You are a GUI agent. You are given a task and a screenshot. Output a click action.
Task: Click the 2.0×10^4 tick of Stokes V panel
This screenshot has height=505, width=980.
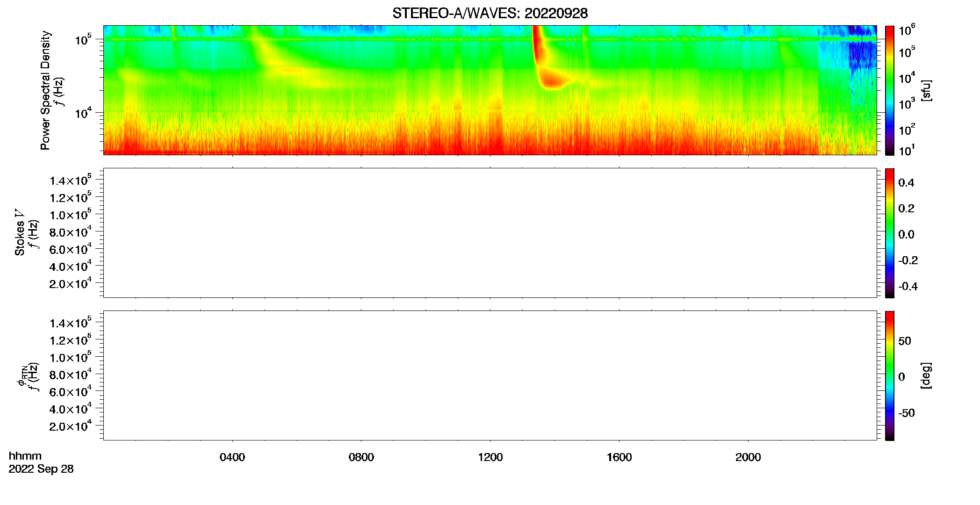[x=71, y=283]
